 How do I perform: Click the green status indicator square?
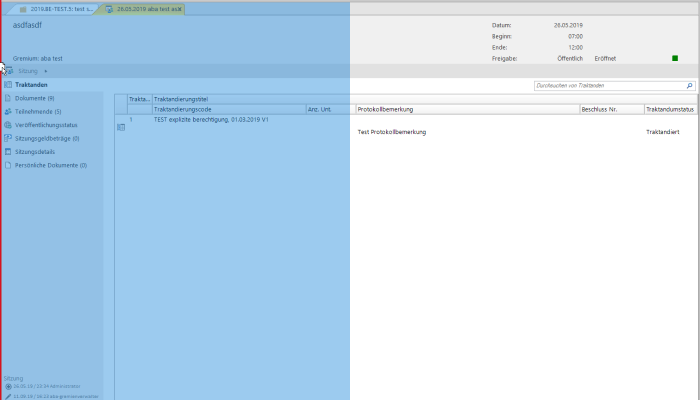[x=675, y=59]
